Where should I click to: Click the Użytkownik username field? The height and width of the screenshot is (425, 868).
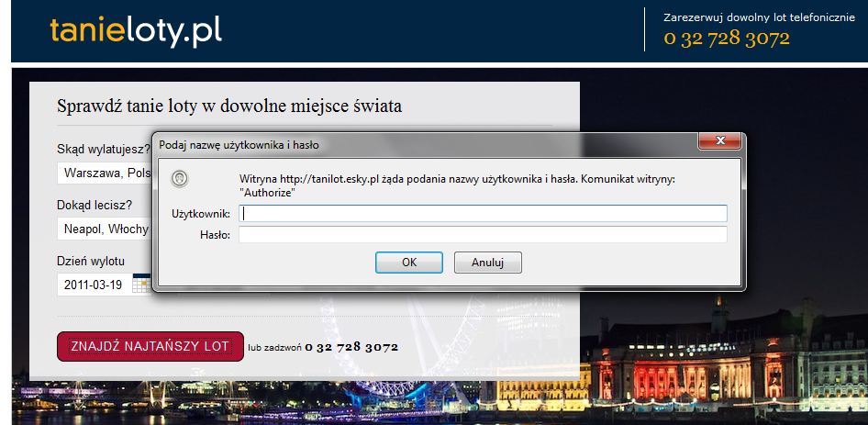483,213
